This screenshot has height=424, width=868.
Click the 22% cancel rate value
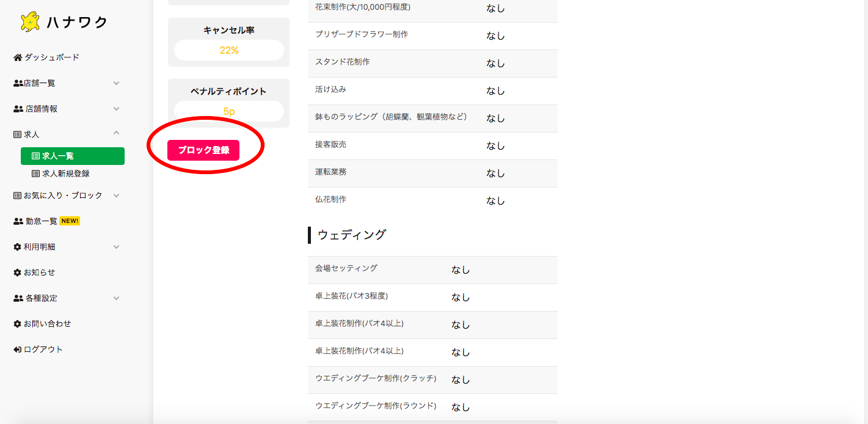pyautogui.click(x=229, y=51)
